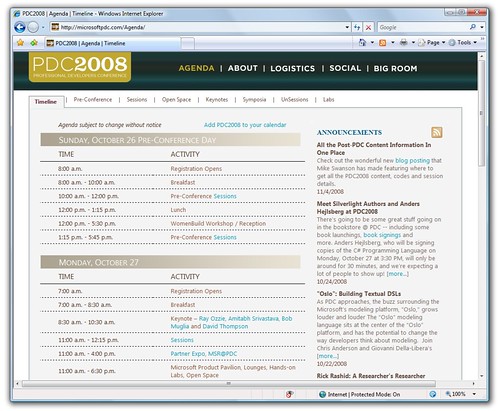Click the 'blog posting' link
The height and width of the screenshot is (411, 500).
coord(412,161)
